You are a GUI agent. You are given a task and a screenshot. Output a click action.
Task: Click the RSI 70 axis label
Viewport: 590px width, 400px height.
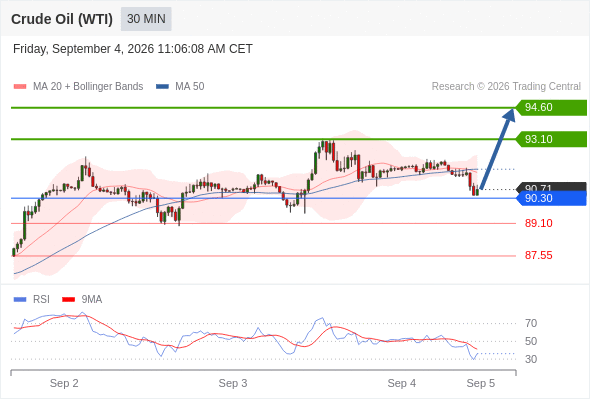click(x=531, y=323)
